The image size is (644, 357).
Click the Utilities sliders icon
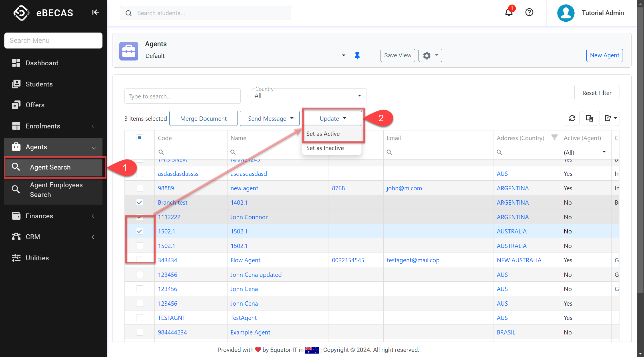pyautogui.click(x=16, y=258)
